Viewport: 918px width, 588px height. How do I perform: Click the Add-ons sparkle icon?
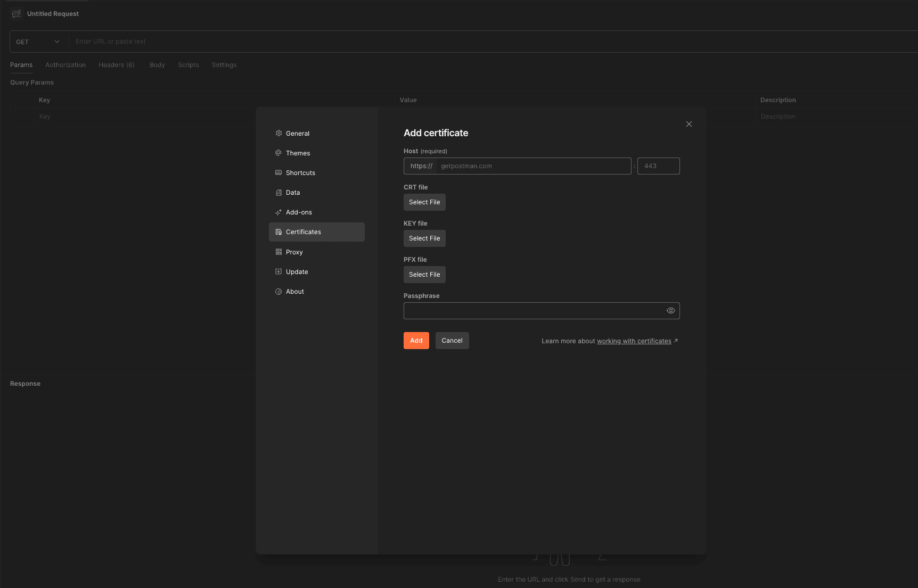click(x=278, y=212)
